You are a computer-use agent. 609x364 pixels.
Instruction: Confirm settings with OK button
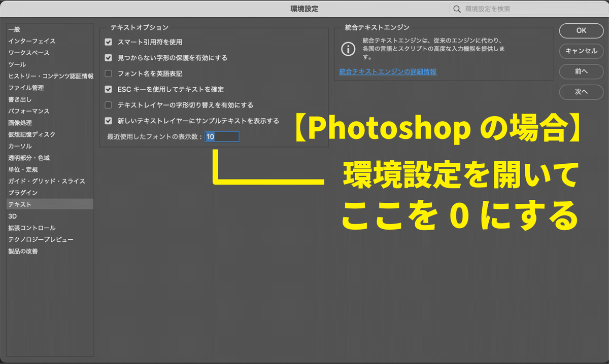(x=581, y=30)
